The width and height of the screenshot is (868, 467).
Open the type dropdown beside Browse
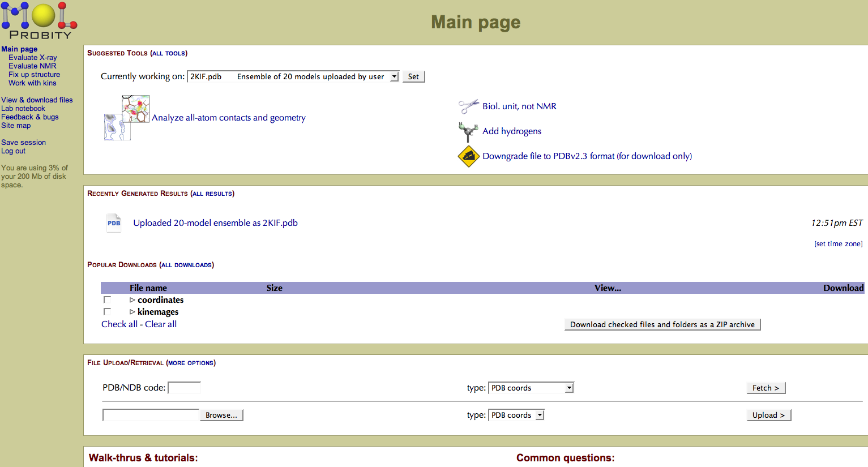tap(516, 415)
